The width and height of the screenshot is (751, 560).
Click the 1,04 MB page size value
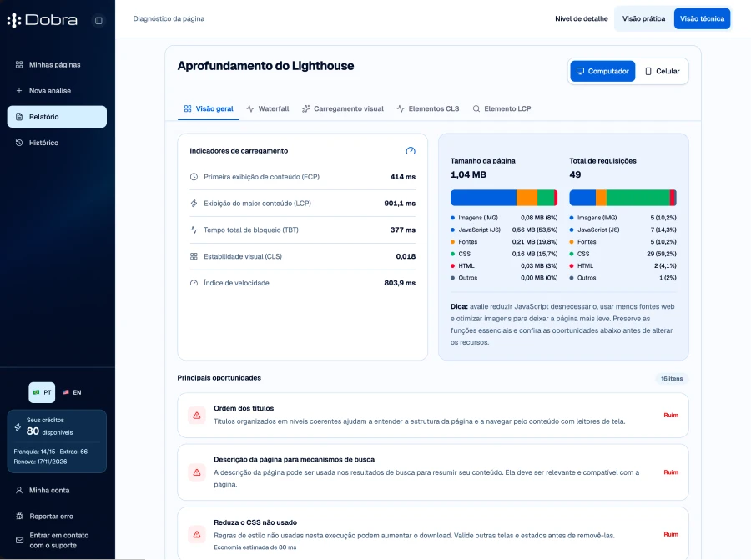pos(468,175)
